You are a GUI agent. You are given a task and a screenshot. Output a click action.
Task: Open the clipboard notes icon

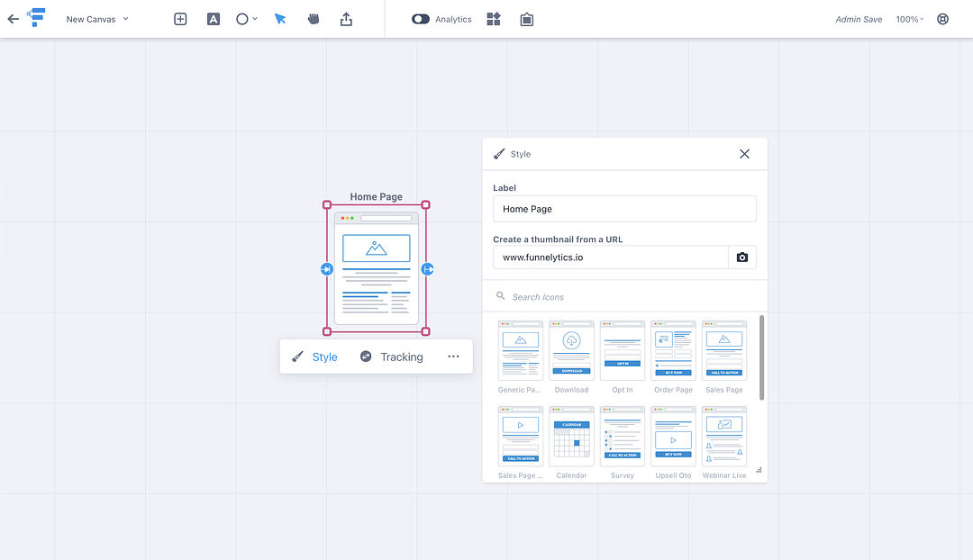[527, 19]
